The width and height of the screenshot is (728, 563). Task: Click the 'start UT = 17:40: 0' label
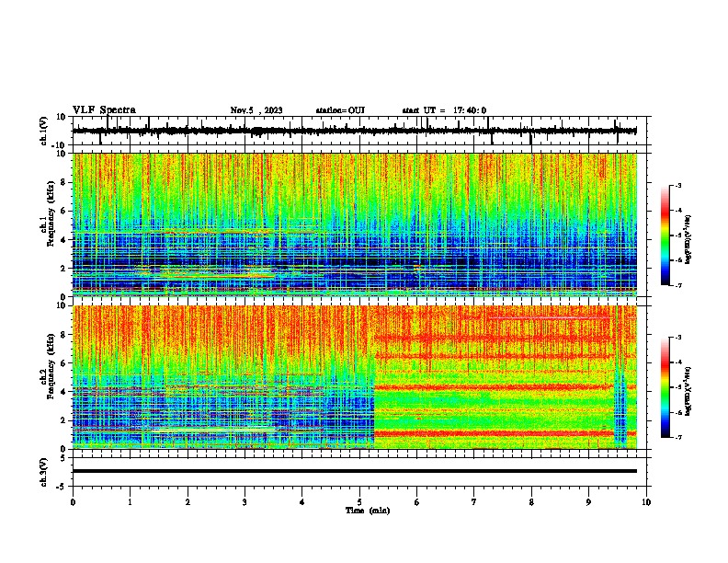pyautogui.click(x=444, y=110)
